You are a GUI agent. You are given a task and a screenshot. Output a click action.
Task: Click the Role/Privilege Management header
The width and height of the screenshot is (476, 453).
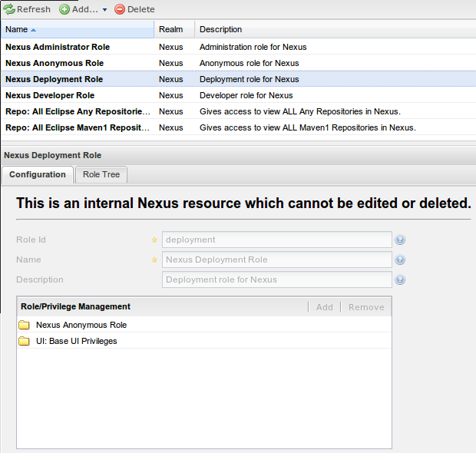(x=75, y=306)
